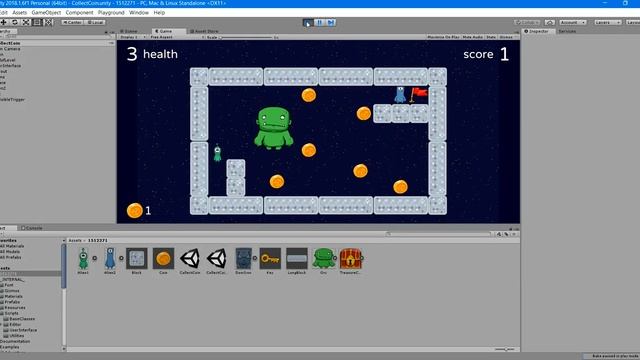
Task: Click the cloud services icon
Action: coord(550,22)
